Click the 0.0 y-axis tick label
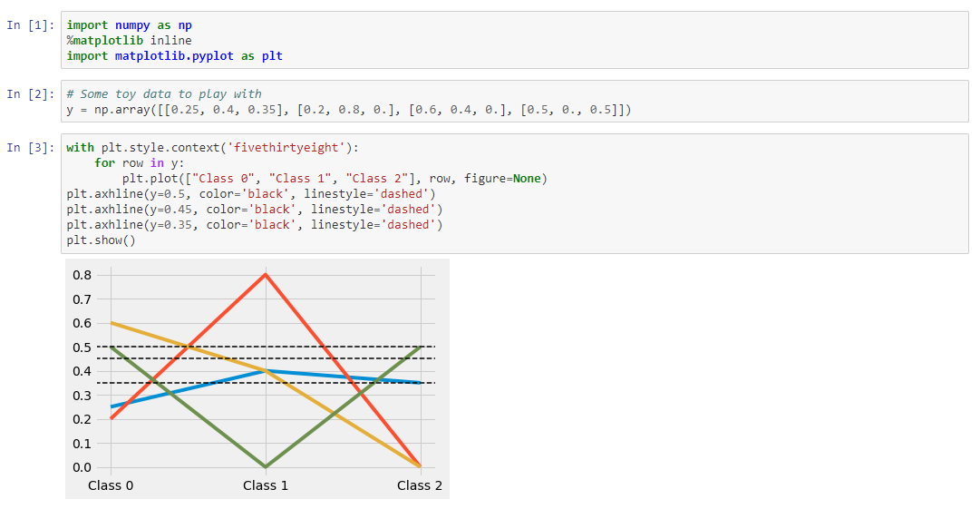The height and width of the screenshot is (509, 980). [x=82, y=467]
